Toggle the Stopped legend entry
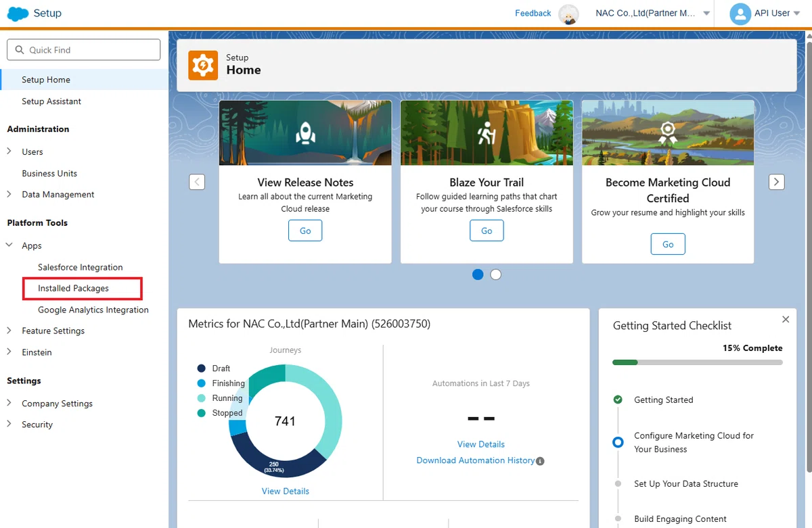Screen dimensions: 812x528 click(x=219, y=413)
